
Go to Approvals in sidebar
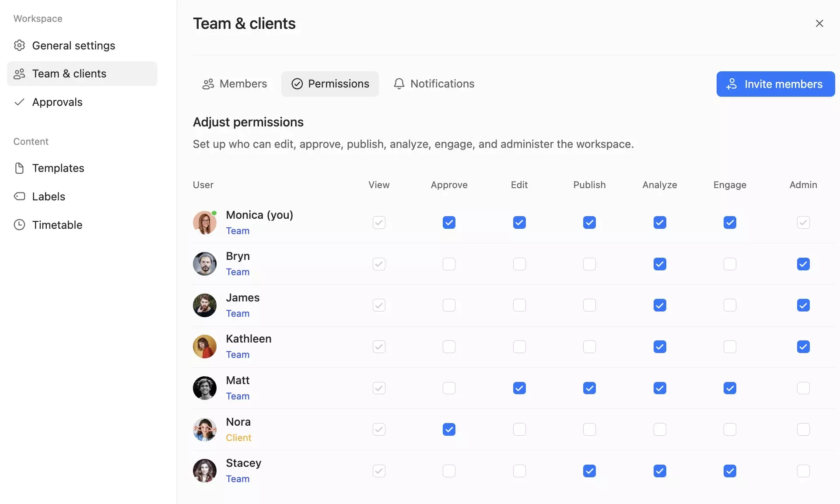coord(82,102)
